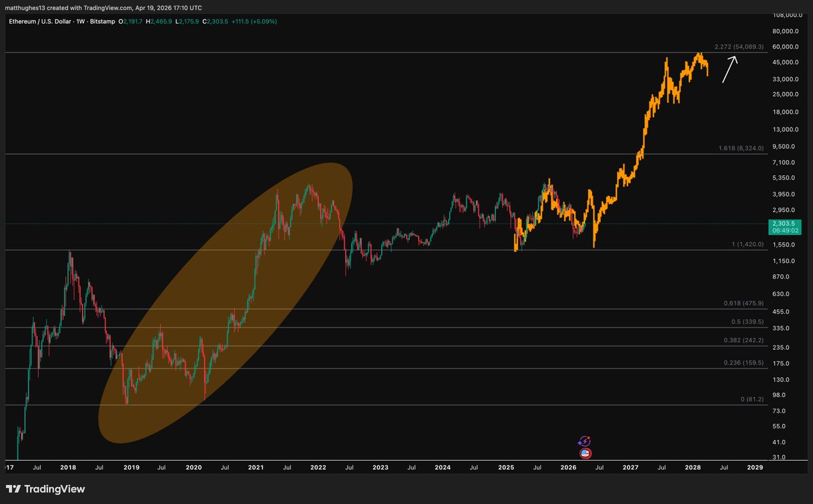The image size is (813, 504).
Task: Click 2028 on the time axis
Action: tap(693, 467)
